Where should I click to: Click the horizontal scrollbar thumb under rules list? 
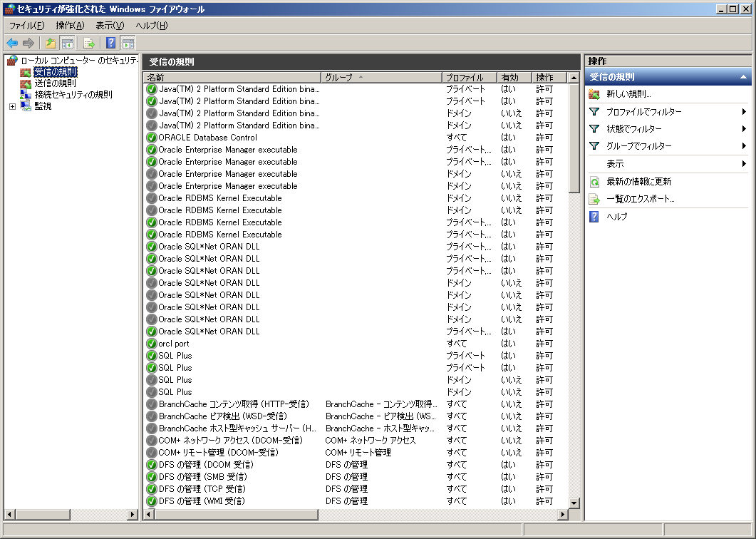[237, 514]
